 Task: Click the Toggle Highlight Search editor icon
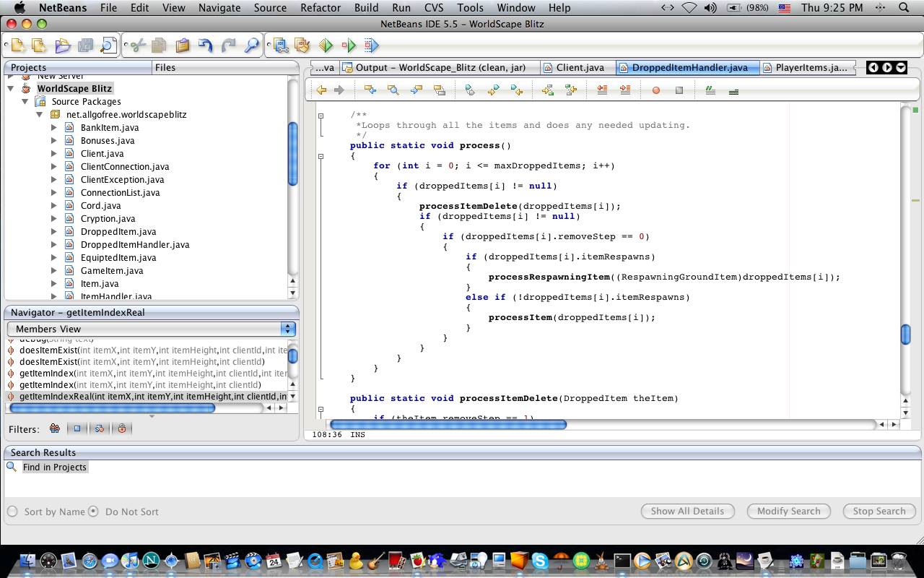(440, 90)
